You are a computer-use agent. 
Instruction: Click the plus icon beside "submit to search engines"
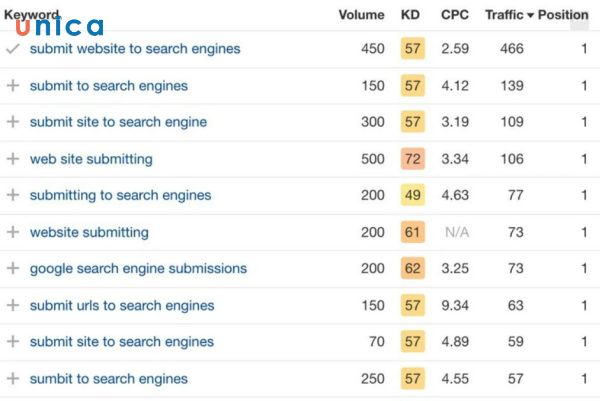click(x=13, y=86)
